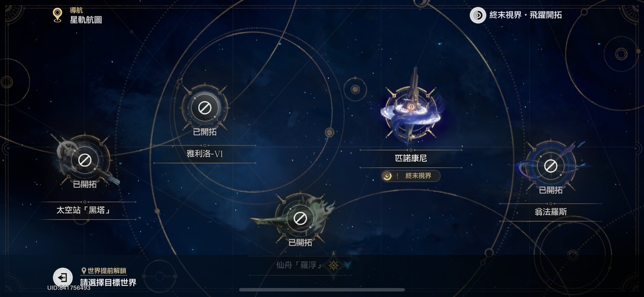Pick the 翁法羅斯 world icon
The height and width of the screenshot is (297, 644).
[550, 166]
